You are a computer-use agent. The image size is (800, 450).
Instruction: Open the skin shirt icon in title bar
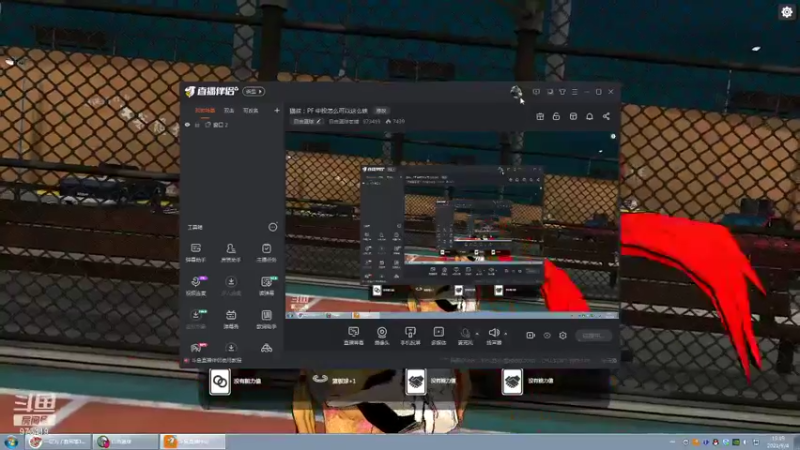562,92
